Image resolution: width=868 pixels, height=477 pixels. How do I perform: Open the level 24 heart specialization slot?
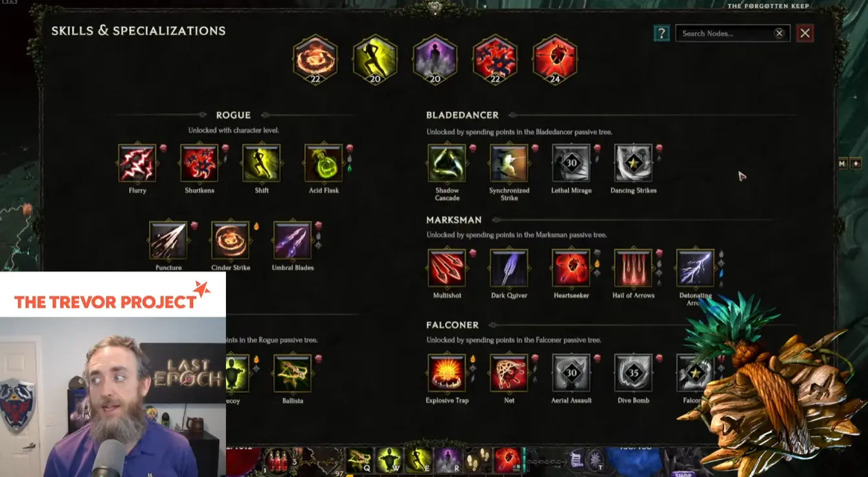pyautogui.click(x=555, y=60)
